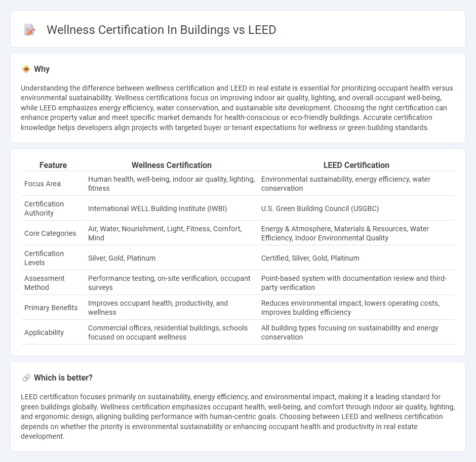Click the Performance testing, on-site verification cell

point(172,283)
